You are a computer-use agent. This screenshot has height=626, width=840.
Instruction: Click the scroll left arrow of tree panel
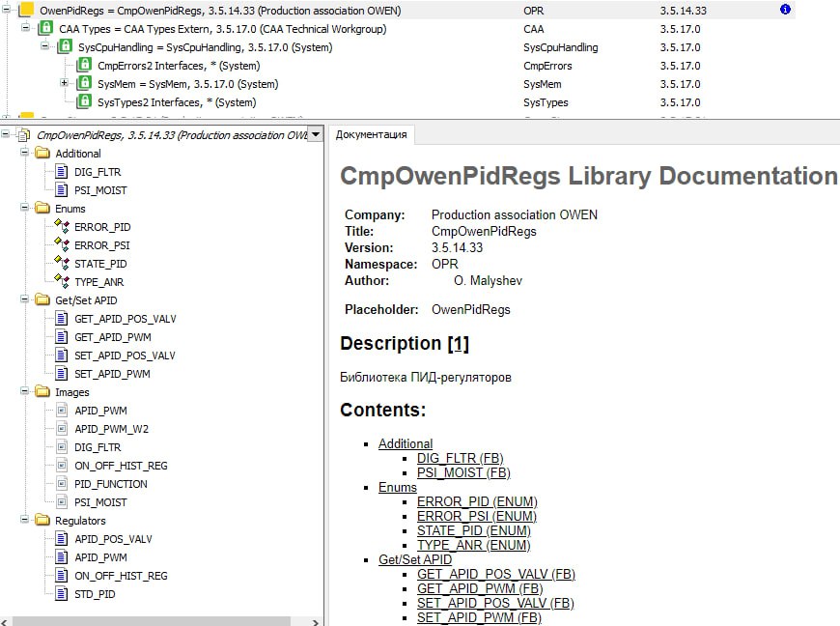point(5,622)
